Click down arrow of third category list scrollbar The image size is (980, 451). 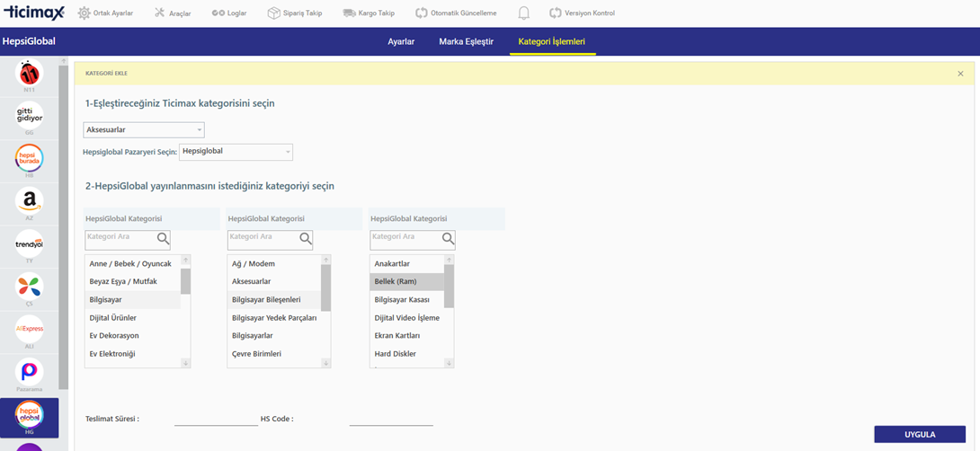450,363
